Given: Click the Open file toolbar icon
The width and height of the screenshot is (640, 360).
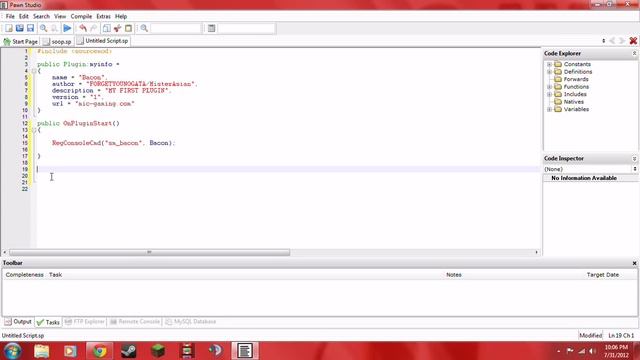Looking at the screenshot, I should [x=20, y=28].
